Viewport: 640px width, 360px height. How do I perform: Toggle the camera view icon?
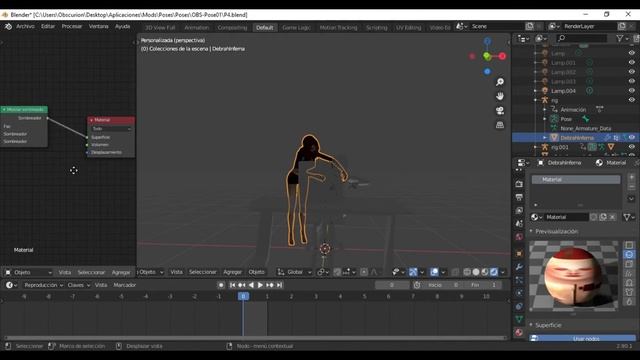[x=500, y=111]
